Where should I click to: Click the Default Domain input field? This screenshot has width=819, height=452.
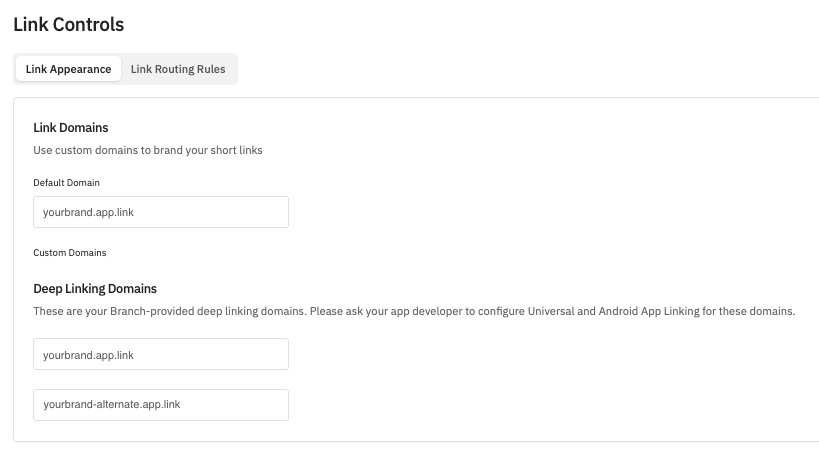click(161, 212)
